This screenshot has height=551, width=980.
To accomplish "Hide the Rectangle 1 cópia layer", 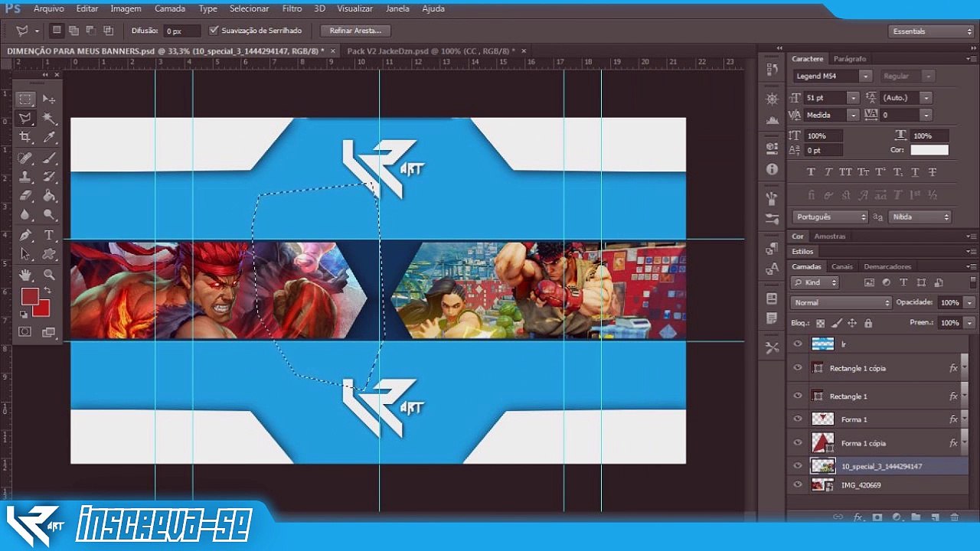I will pyautogui.click(x=798, y=368).
